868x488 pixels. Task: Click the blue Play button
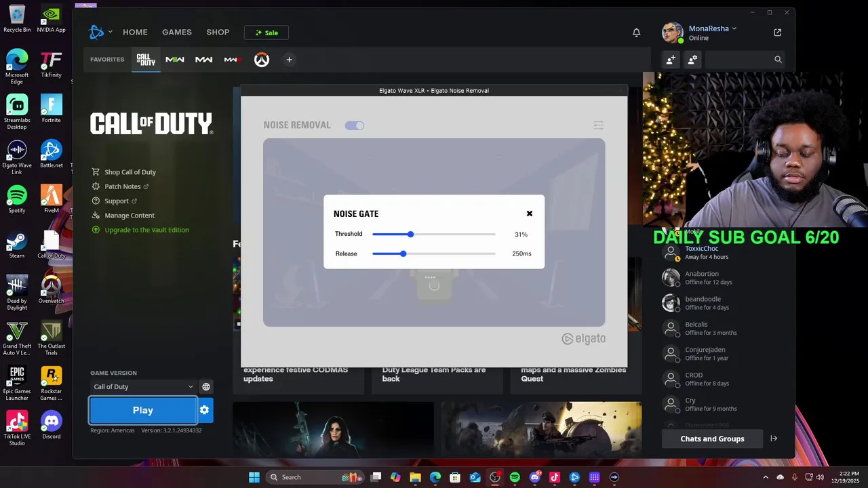click(143, 410)
